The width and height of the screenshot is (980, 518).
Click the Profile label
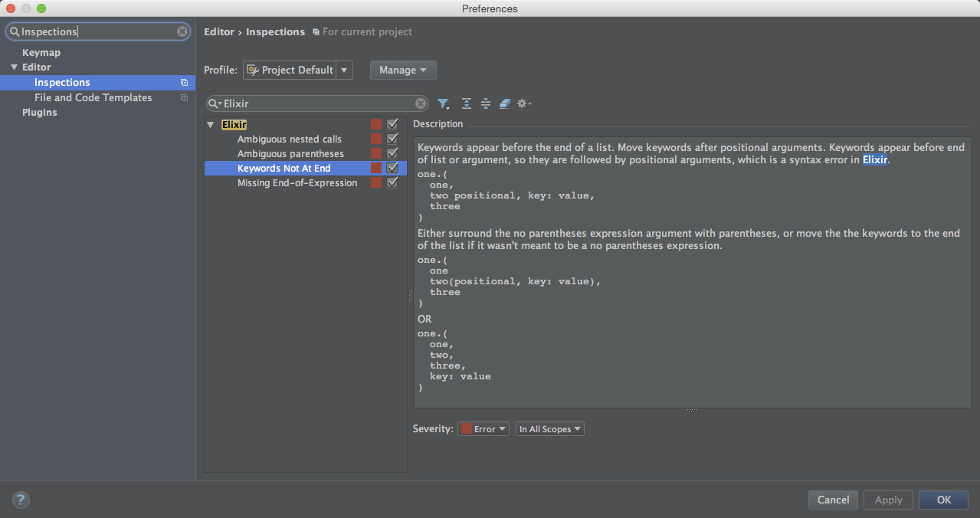click(221, 70)
